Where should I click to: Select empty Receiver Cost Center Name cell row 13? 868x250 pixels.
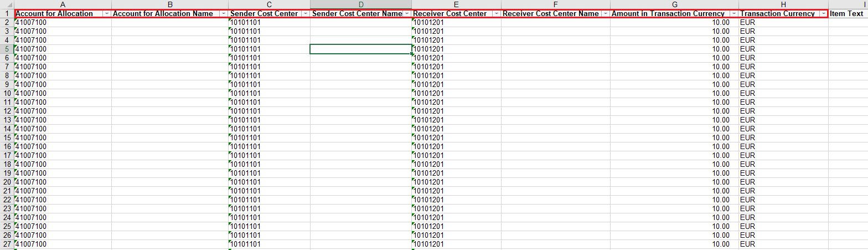coord(556,120)
